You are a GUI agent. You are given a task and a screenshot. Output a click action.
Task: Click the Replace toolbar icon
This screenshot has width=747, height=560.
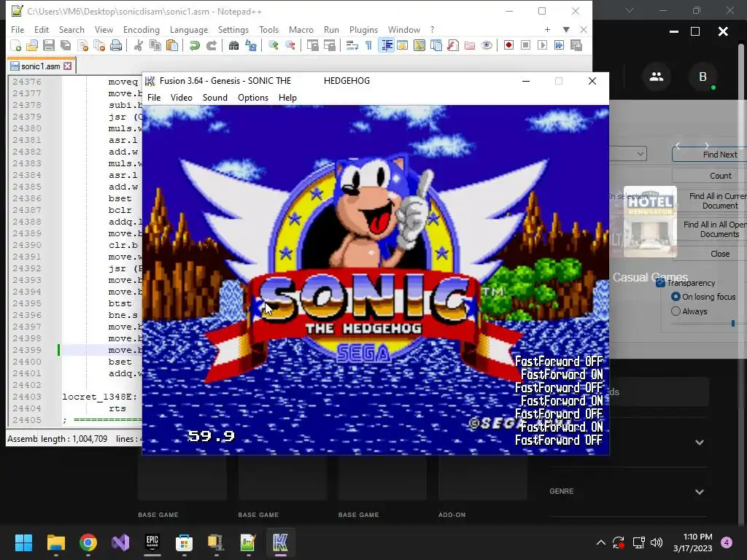click(x=251, y=45)
